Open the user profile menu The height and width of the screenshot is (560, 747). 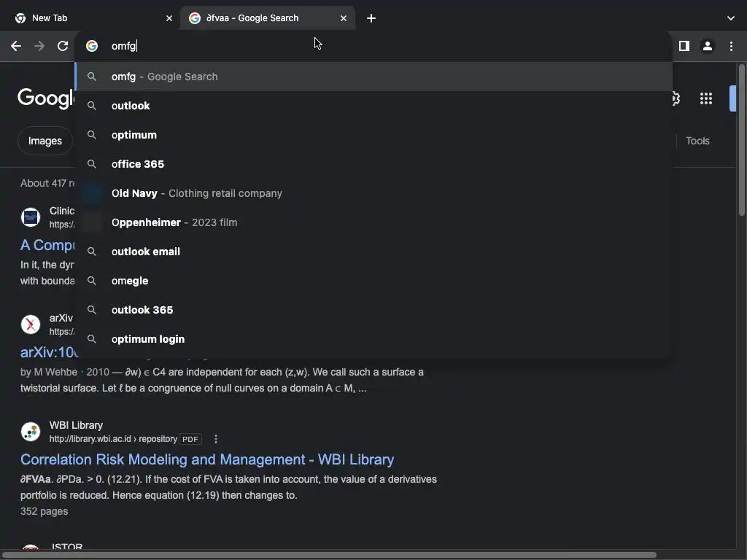click(x=708, y=46)
